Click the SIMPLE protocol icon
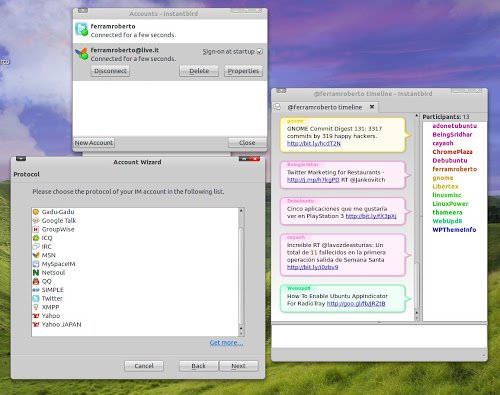Image resolution: width=500 pixels, height=395 pixels. click(36, 290)
